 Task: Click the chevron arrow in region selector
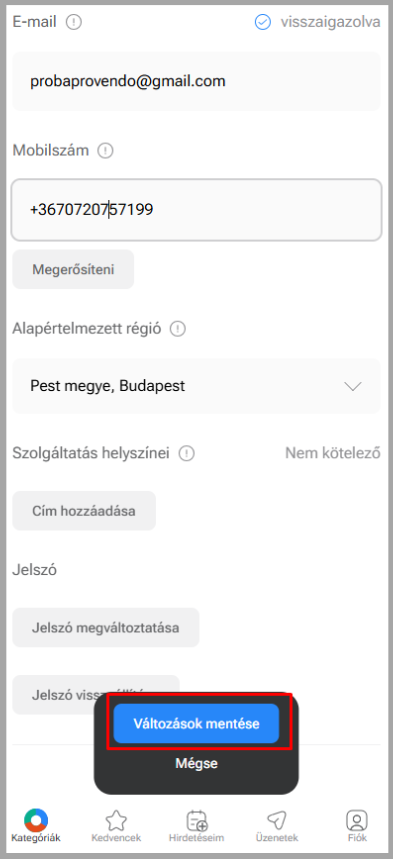click(353, 386)
